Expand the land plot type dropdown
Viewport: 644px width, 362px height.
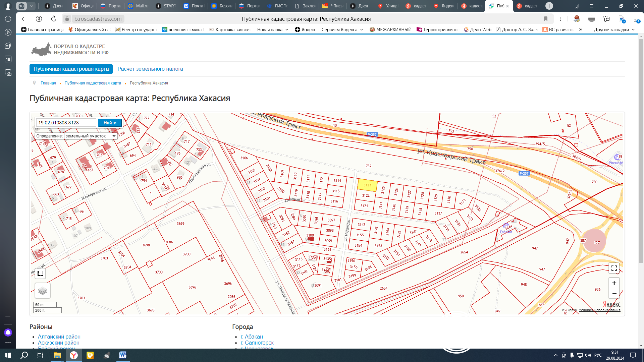tap(91, 136)
